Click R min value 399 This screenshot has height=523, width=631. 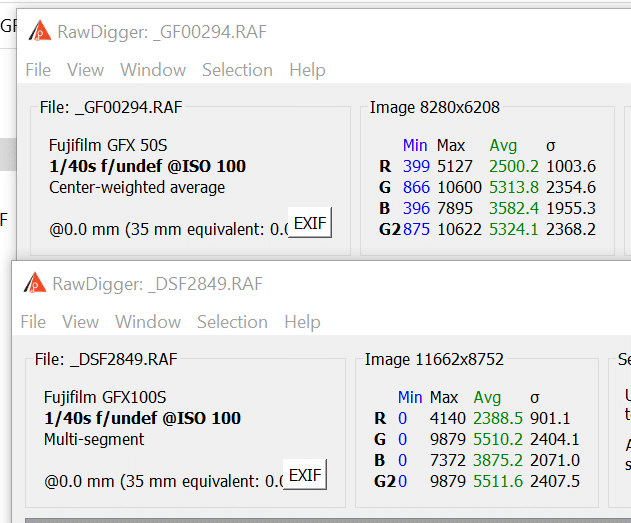[416, 166]
